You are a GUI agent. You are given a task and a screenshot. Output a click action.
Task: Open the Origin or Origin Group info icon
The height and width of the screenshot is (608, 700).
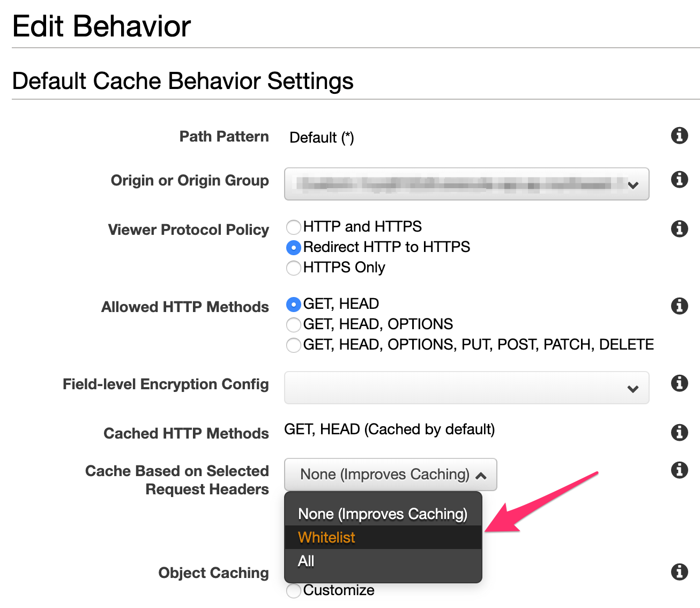(679, 180)
